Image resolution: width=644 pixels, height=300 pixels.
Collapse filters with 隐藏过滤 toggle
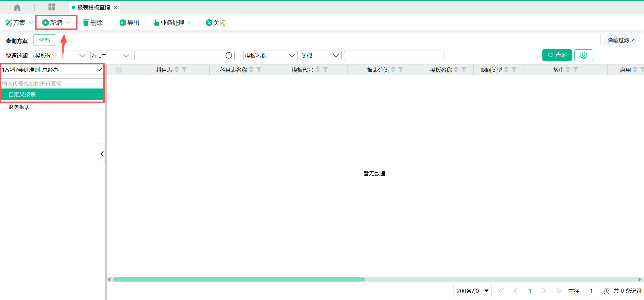pos(622,40)
